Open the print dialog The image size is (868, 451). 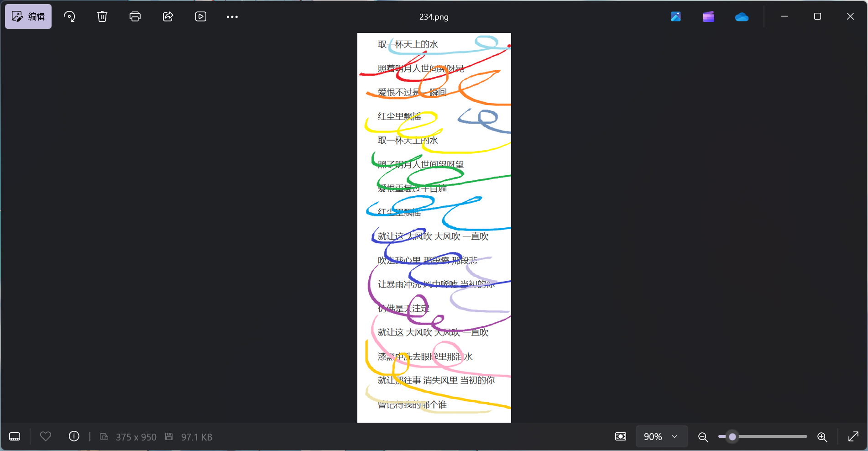135,16
